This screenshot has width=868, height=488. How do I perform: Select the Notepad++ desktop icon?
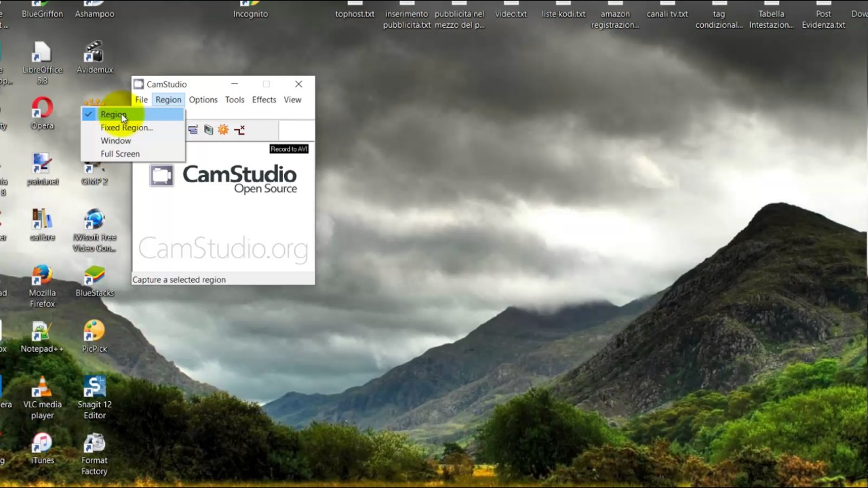(42, 337)
